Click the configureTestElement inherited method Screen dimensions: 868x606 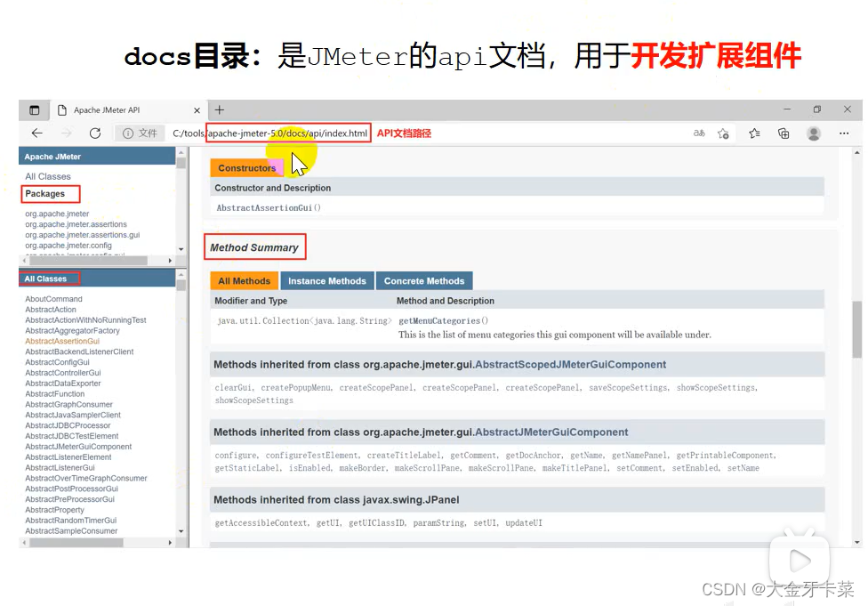pyautogui.click(x=312, y=456)
